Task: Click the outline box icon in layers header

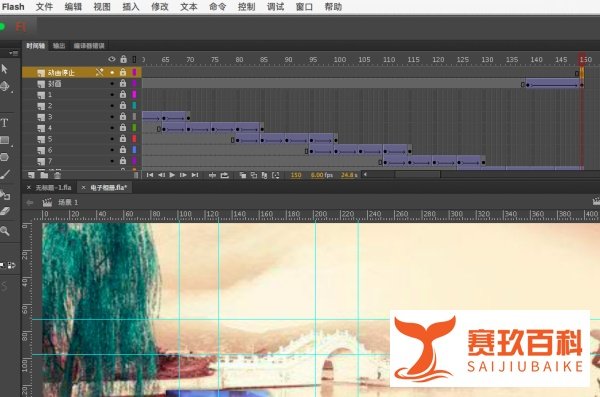Action: 134,59
